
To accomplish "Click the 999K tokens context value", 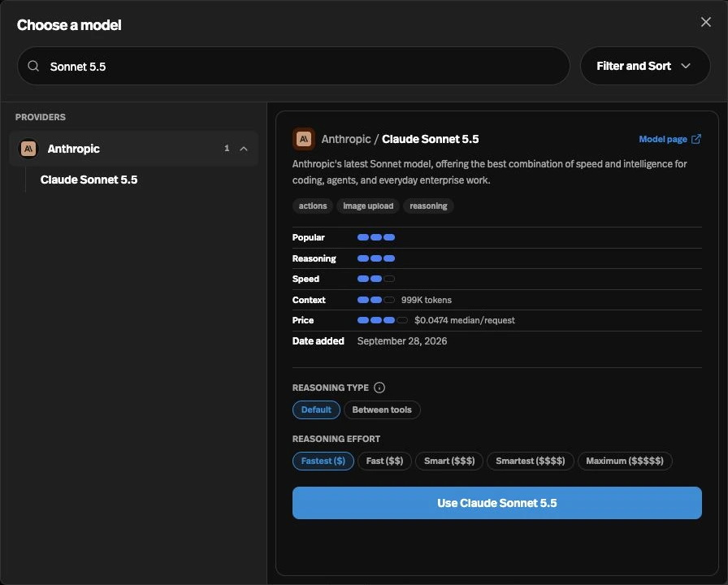I will (427, 300).
